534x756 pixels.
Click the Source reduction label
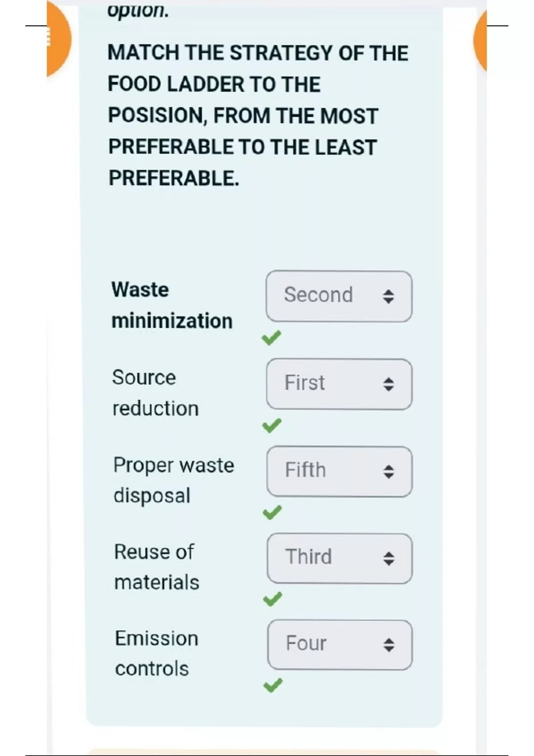(155, 393)
